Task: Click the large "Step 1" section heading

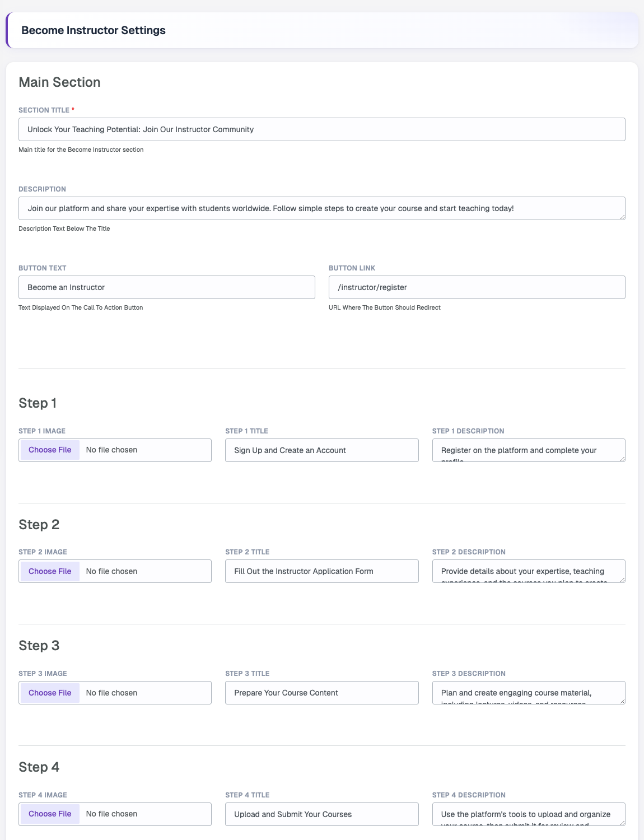Action: coord(38,403)
